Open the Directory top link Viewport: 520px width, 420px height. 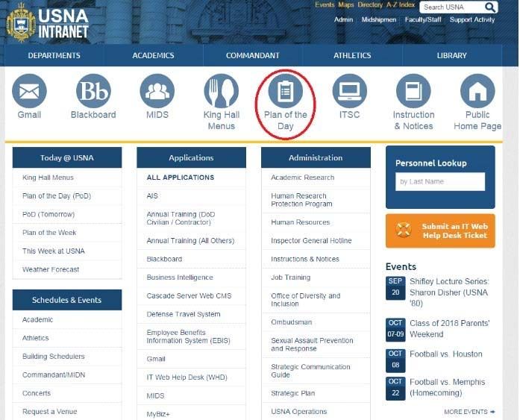(370, 5)
